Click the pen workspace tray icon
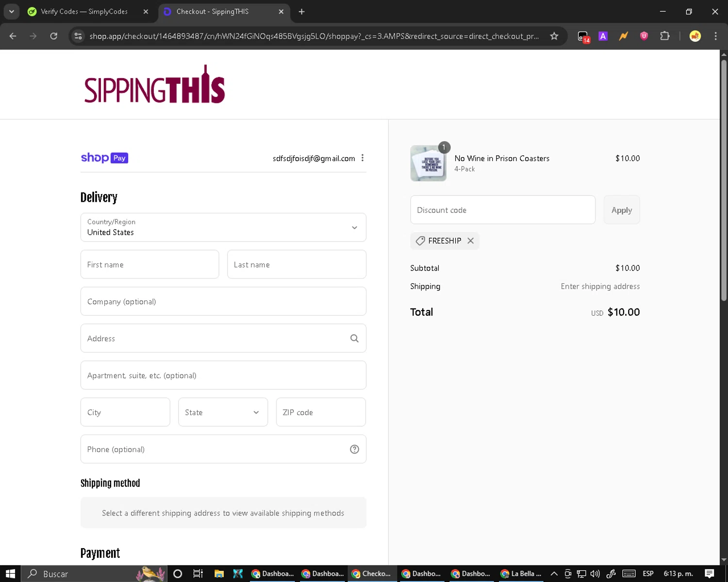Viewport: 728px width, 582px height. (x=611, y=574)
